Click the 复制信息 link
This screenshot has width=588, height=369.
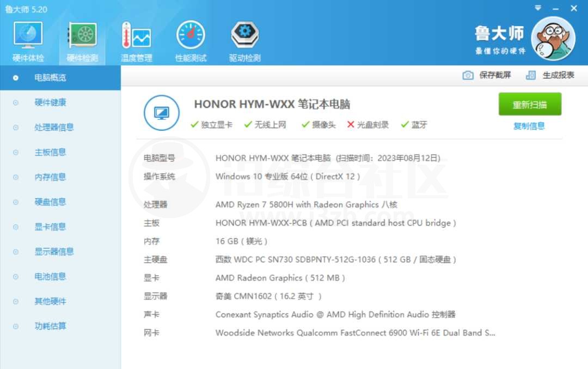pyautogui.click(x=529, y=126)
